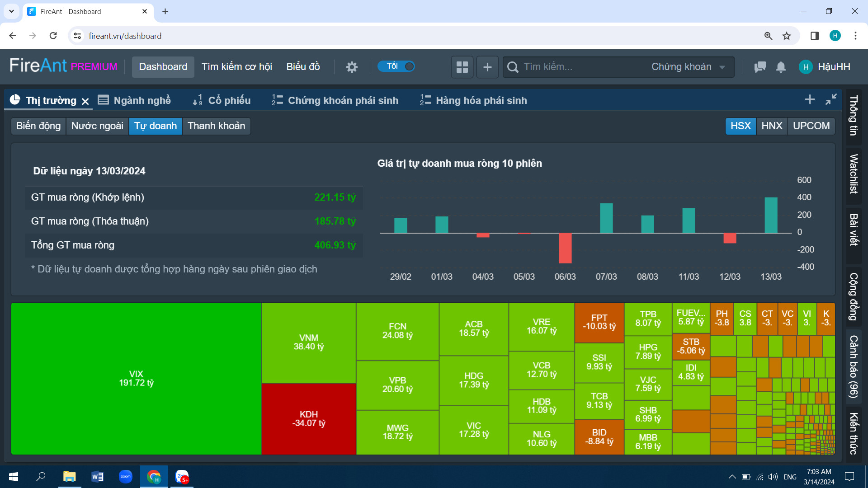Screen dimensions: 868x488
Task: Open the Chứng khoán phái sinh tab
Action: [x=335, y=100]
